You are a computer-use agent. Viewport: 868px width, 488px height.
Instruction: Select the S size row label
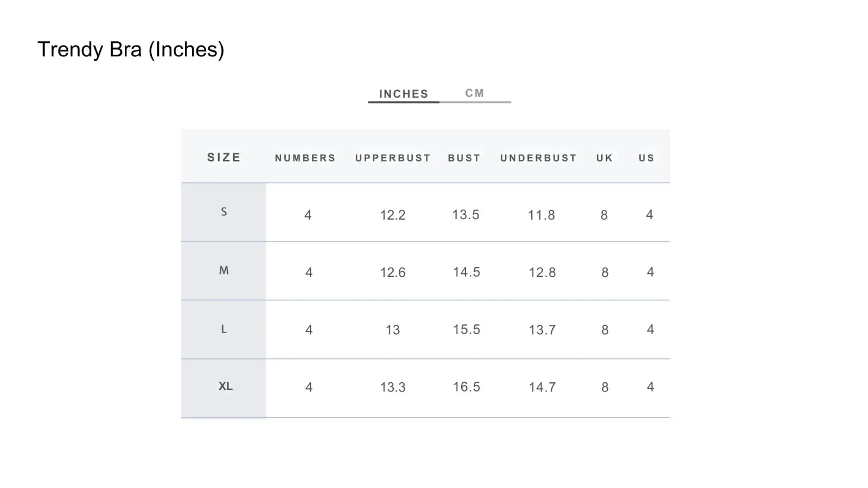224,212
